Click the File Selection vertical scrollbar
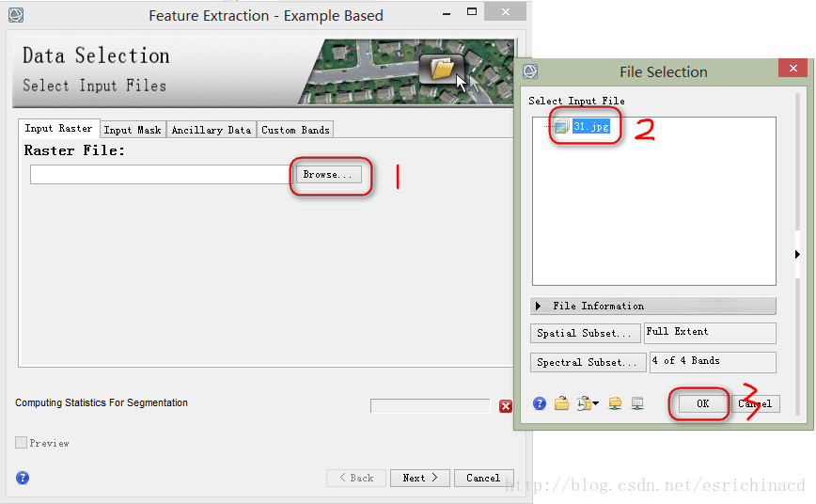The width and height of the screenshot is (816, 504). pyautogui.click(x=797, y=255)
